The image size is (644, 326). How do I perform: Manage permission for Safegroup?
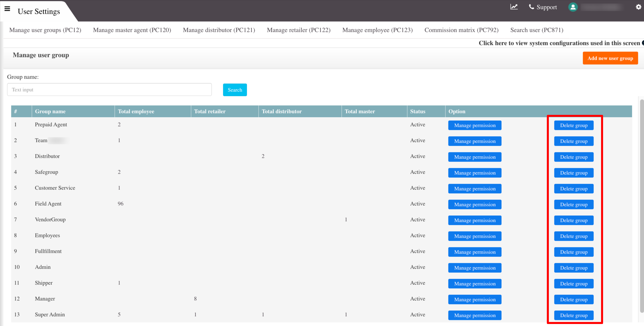(475, 173)
